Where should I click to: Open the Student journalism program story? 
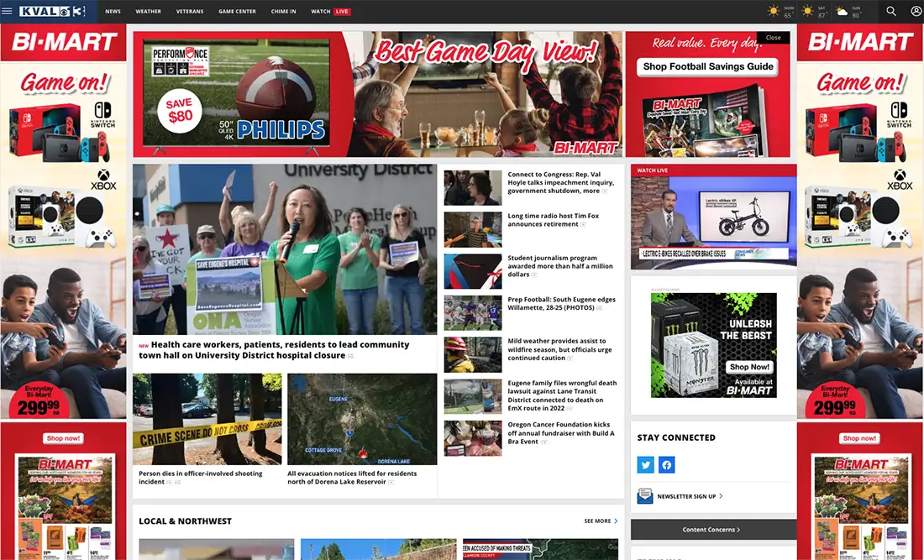tap(559, 266)
